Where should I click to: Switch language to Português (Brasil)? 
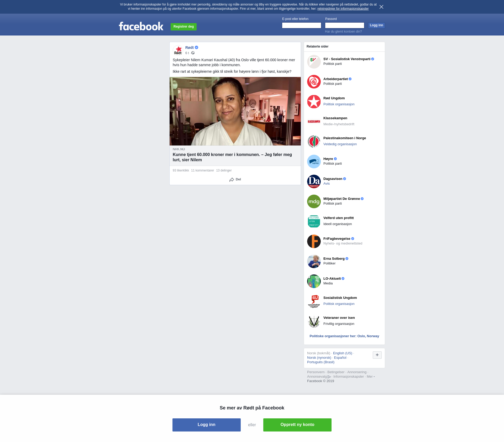click(x=321, y=362)
